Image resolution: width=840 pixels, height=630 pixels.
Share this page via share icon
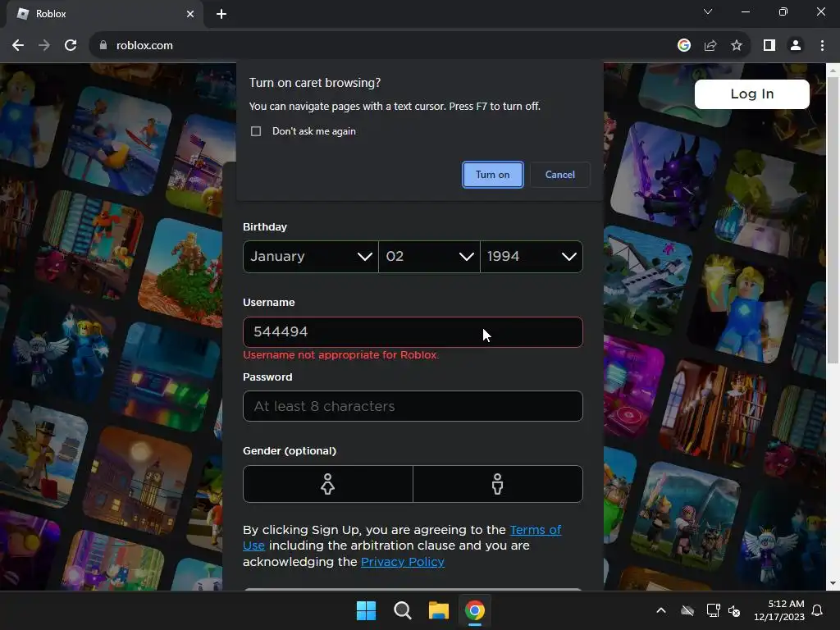click(710, 46)
